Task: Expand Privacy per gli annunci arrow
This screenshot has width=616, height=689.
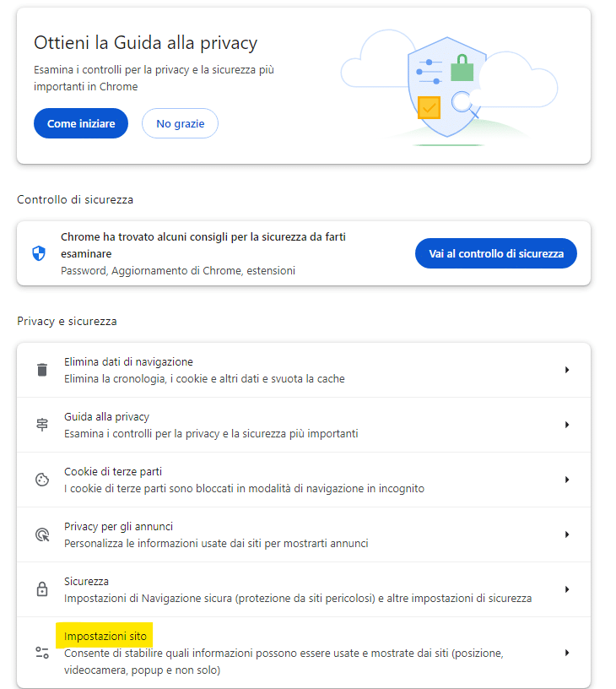Action: pyautogui.click(x=567, y=534)
